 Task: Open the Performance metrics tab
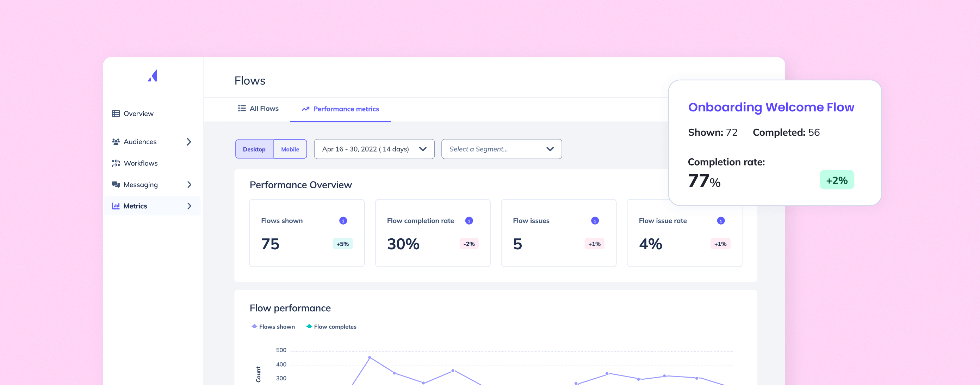point(341,109)
